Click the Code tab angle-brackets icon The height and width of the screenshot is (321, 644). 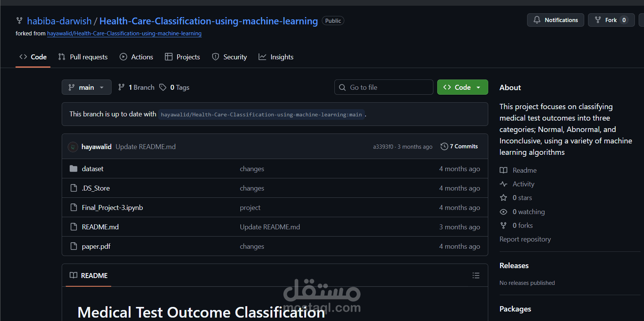[x=23, y=57]
